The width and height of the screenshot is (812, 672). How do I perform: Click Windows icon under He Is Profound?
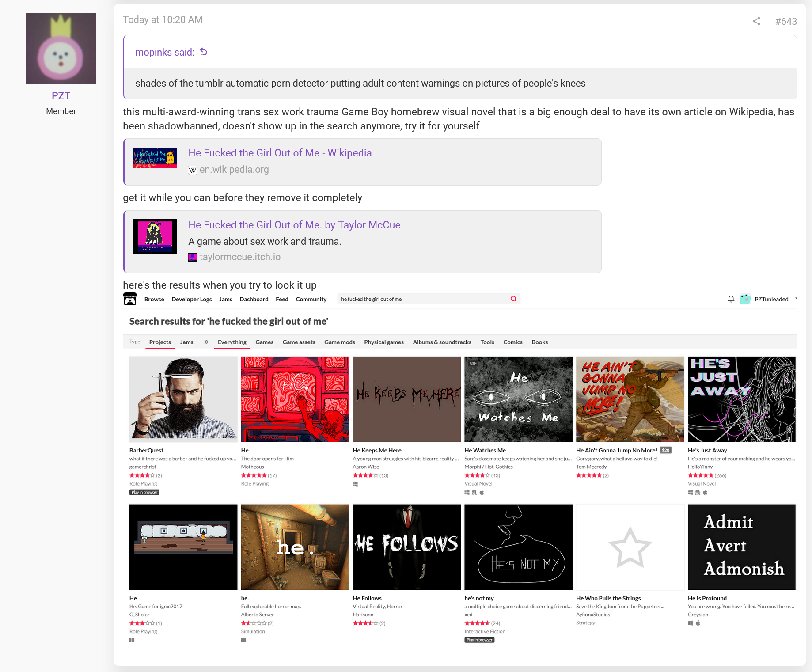(691, 623)
